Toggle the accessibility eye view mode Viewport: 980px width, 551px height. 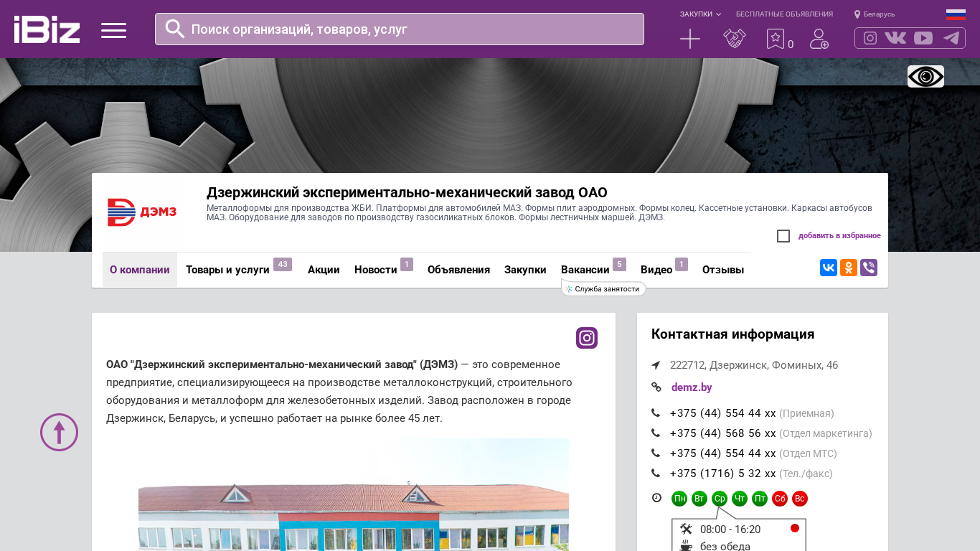pyautogui.click(x=925, y=76)
